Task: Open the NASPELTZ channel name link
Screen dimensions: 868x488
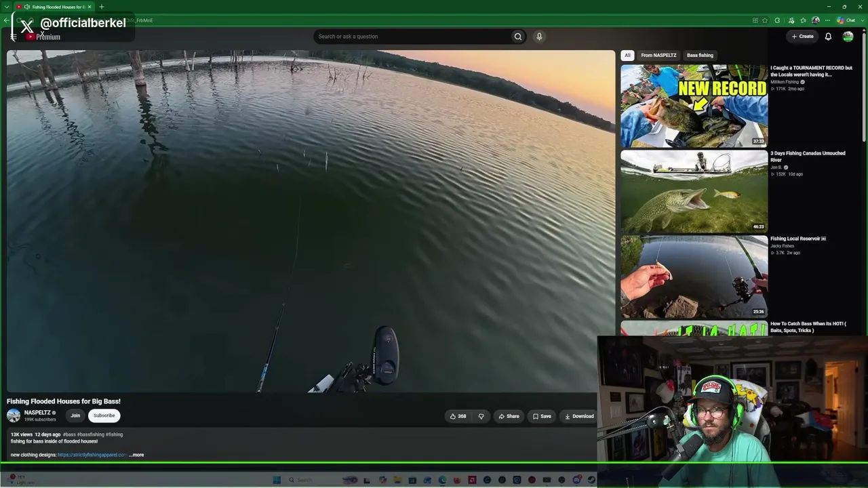Action: tap(37, 413)
